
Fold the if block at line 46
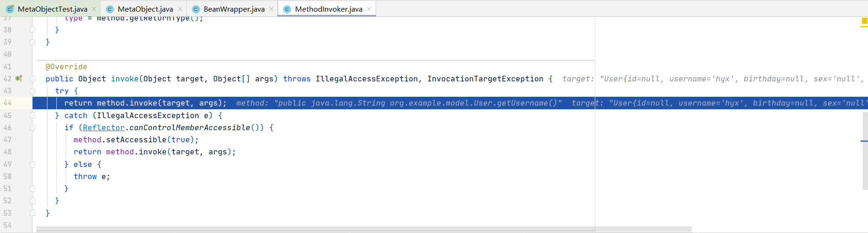[x=33, y=127]
